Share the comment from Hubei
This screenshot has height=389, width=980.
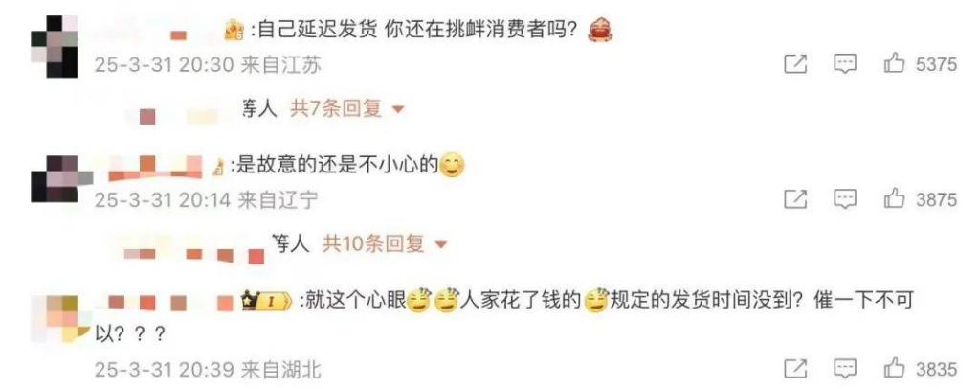pyautogui.click(x=795, y=369)
